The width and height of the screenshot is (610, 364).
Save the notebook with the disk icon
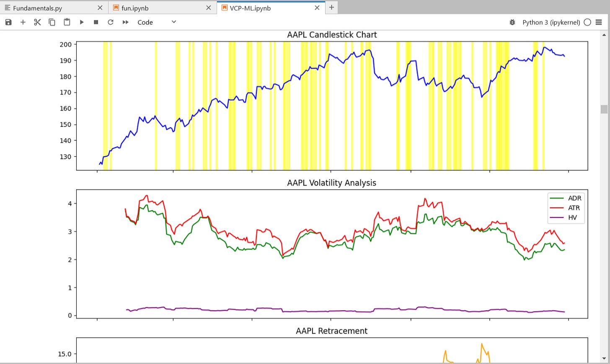tap(8, 22)
